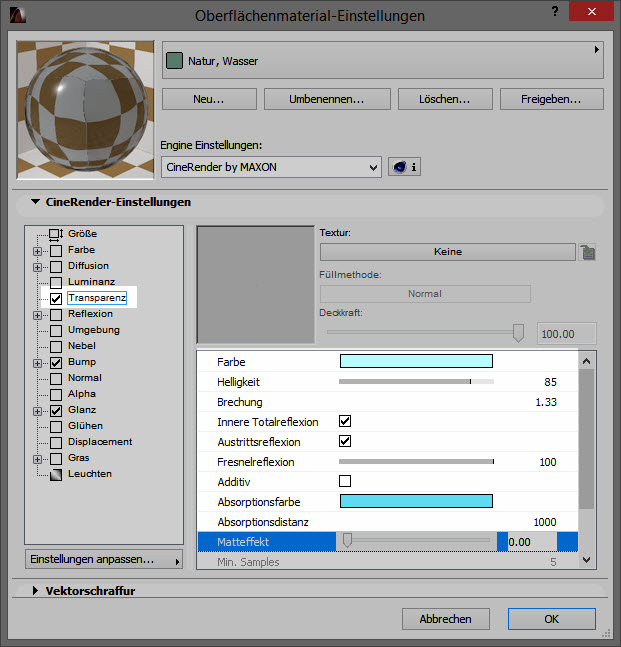Viewport: 621px width, 647px height.
Task: Click the ArchiCAD title bar icon
Action: tap(18, 15)
